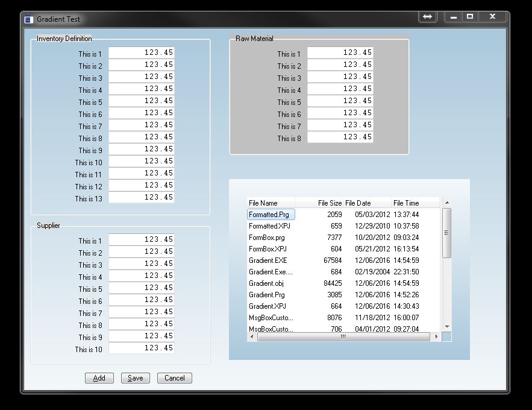Image resolution: width=532 pixels, height=410 pixels.
Task: Select the Gradient.EXE file row
Action: point(268,260)
